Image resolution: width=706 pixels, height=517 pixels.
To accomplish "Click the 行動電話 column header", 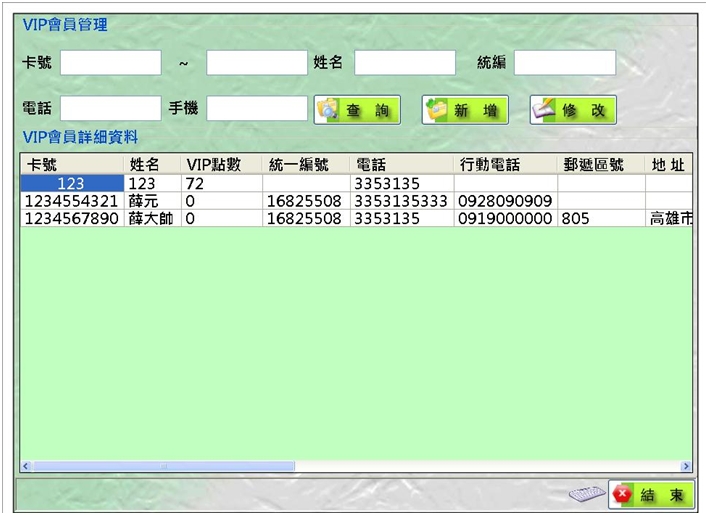I will (x=505, y=165).
